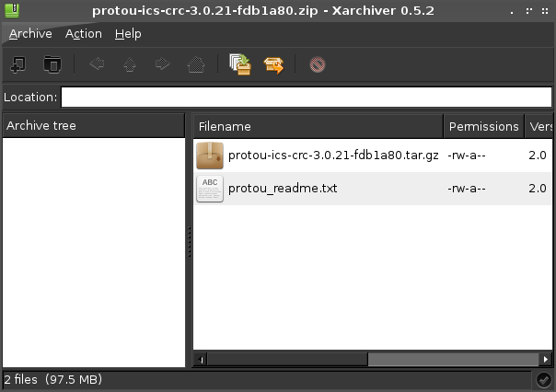The height and width of the screenshot is (392, 556).
Task: Click version 2.0 in protou_readme.txt row
Action: click(538, 189)
